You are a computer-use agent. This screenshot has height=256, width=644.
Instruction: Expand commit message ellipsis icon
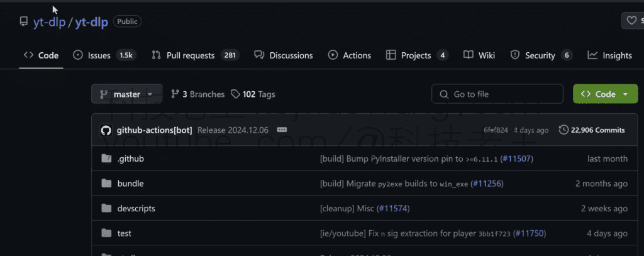click(x=282, y=130)
